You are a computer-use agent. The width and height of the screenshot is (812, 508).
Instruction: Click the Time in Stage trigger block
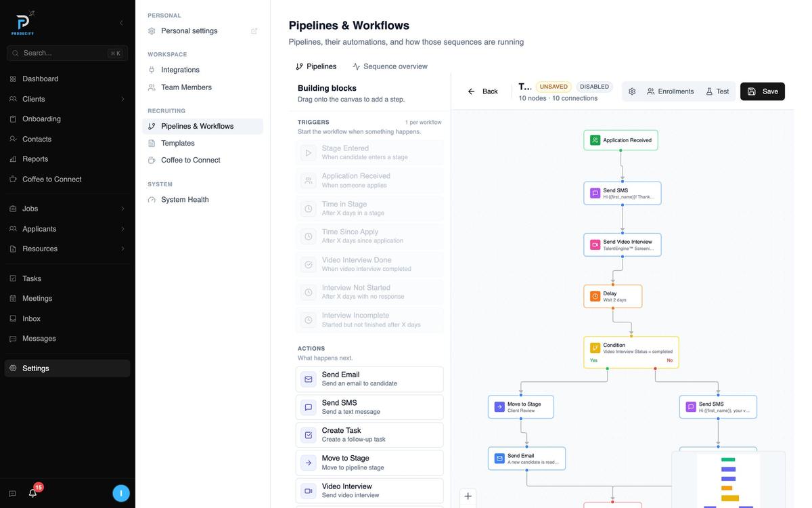point(369,209)
